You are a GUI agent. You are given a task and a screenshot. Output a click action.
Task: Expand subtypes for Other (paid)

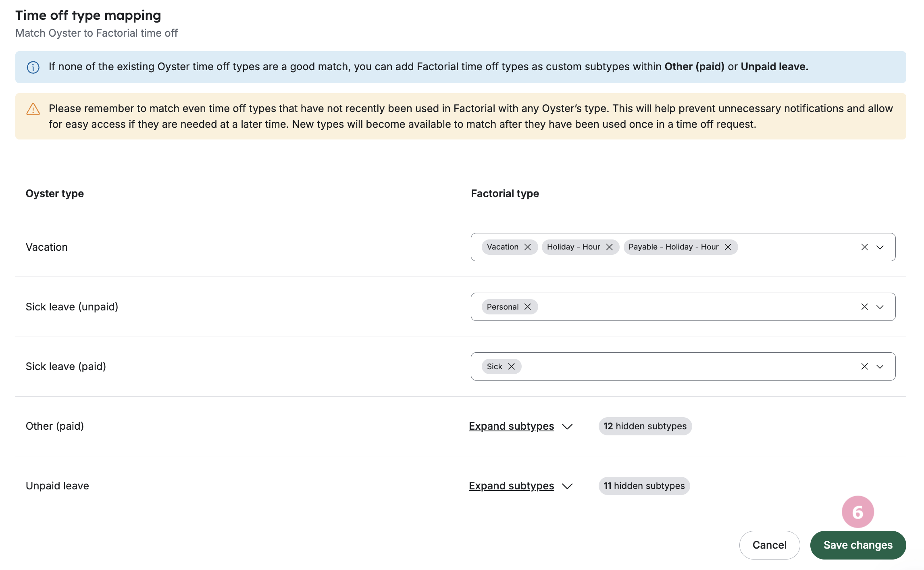[x=511, y=426]
